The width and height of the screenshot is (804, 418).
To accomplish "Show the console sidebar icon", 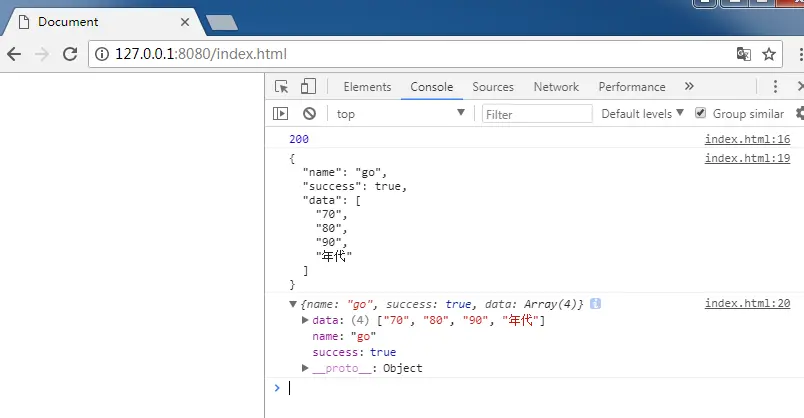I will point(280,113).
